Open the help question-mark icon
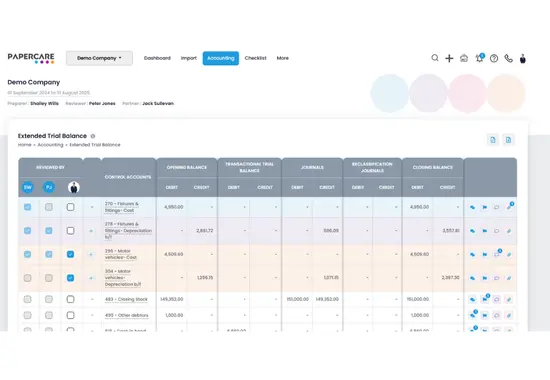This screenshot has height=380, width=550. pyautogui.click(x=494, y=58)
